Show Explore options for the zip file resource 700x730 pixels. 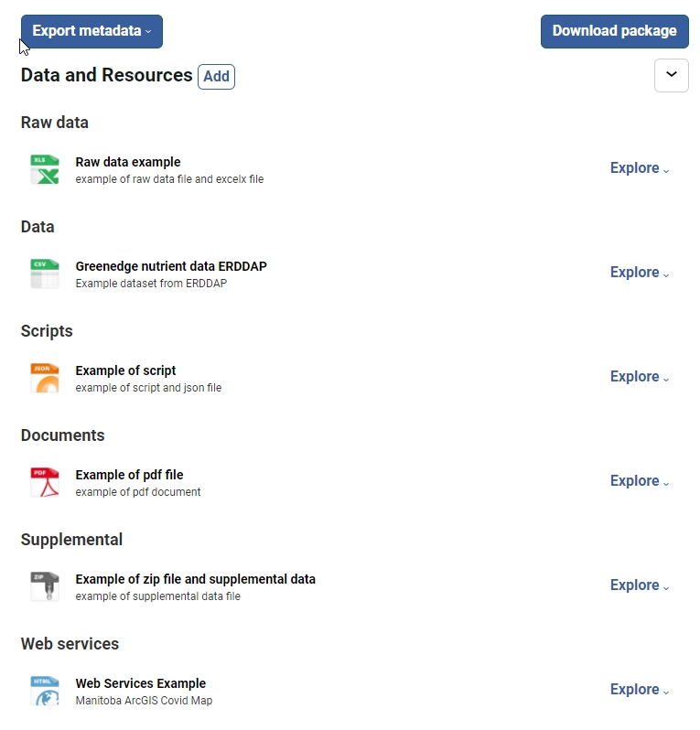[640, 585]
